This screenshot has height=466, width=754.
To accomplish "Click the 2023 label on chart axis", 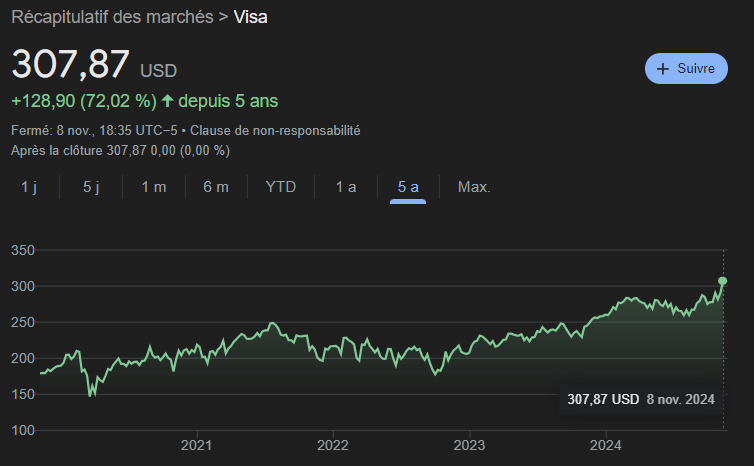I will pyautogui.click(x=469, y=445).
